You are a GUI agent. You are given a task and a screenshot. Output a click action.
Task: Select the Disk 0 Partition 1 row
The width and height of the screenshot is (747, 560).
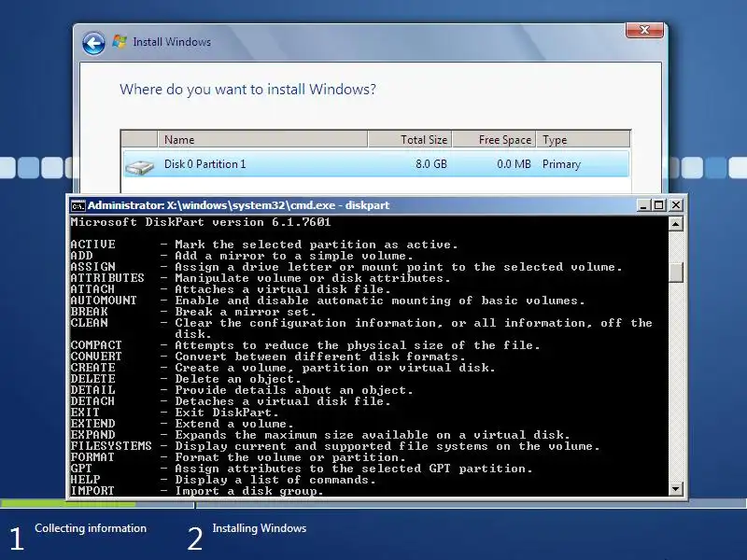[376, 164]
